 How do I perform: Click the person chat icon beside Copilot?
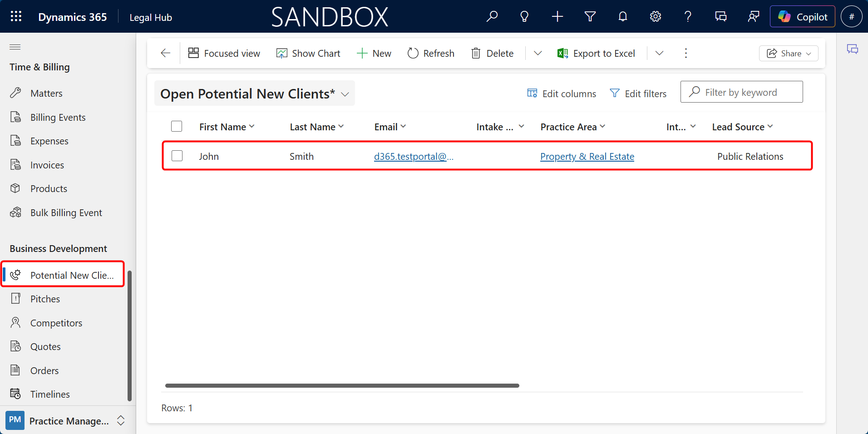click(x=754, y=17)
